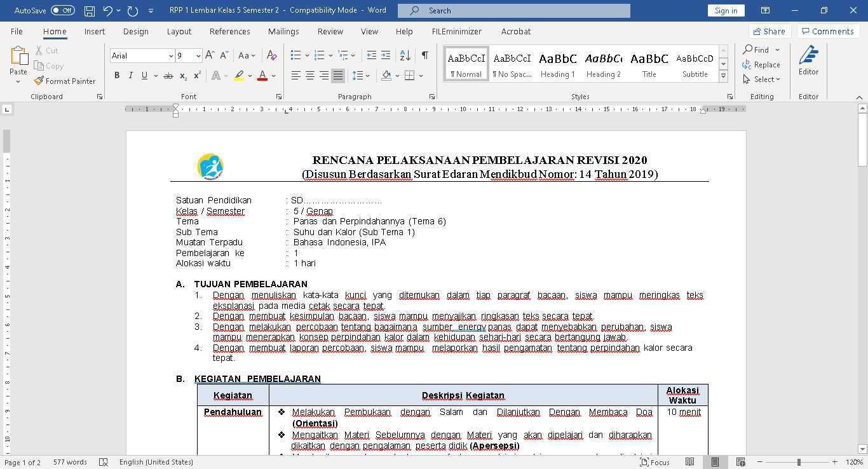Apply italic to selected text

(x=130, y=75)
